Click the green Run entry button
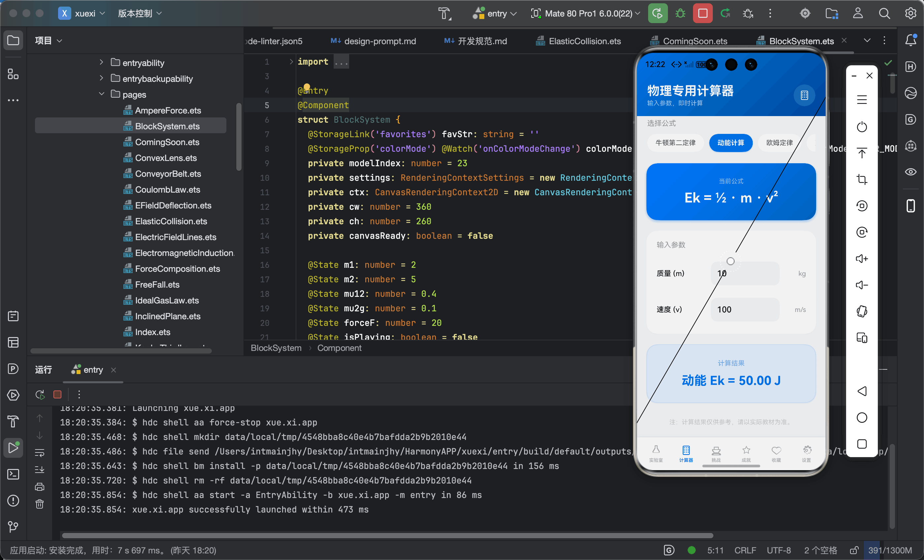Viewport: 924px width, 560px height. [x=657, y=14]
